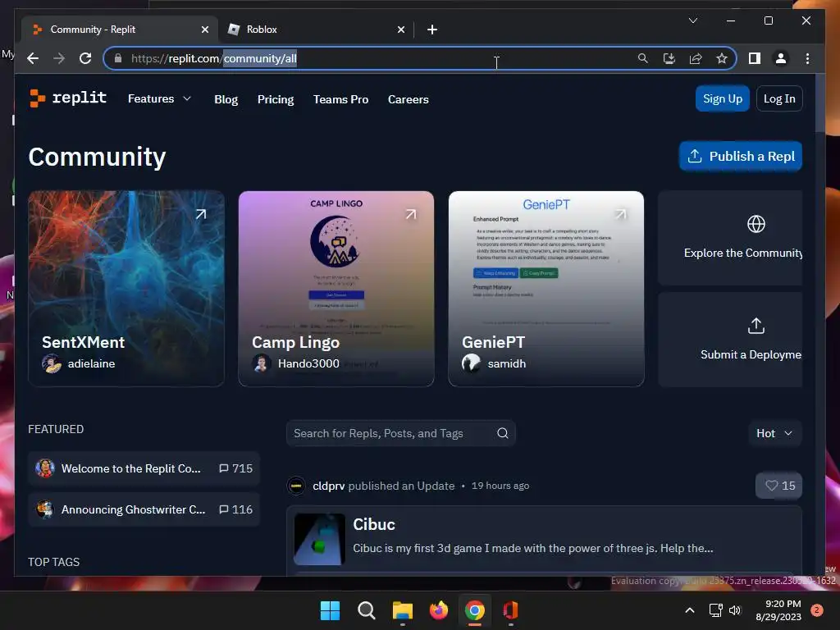
Task: Open Microsoft Office from taskbar
Action: click(510, 610)
